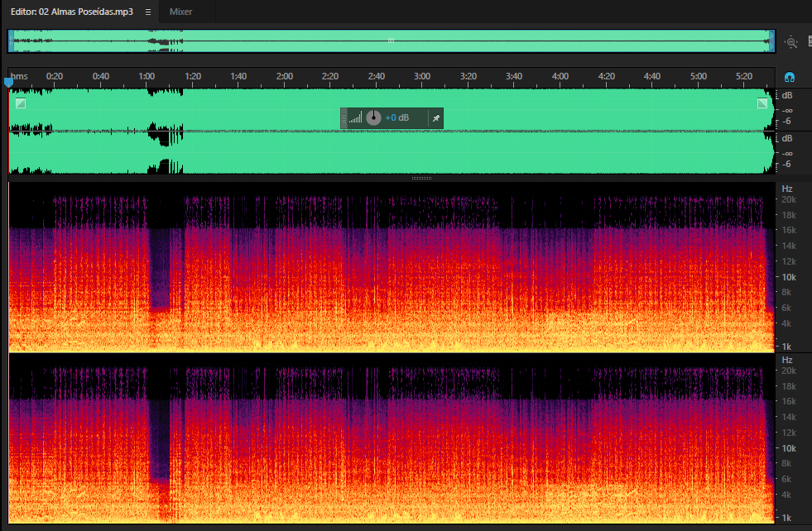Image resolution: width=812 pixels, height=531 pixels.
Task: Click the 5:20 mark on the time ruler
Action: (744, 76)
